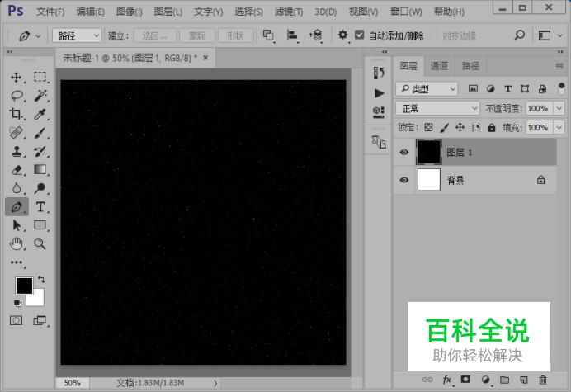Open path operations in options bar
Screen dimensions: 571x392
point(268,35)
